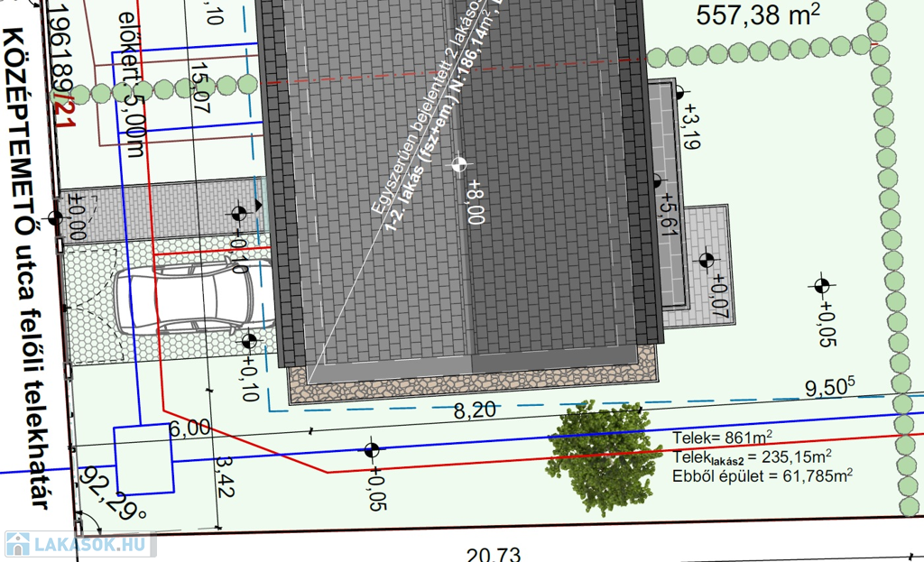This screenshot has width=924, height=562.
Task: Click the +0,07 terrace elevation marker
Action: (x=705, y=261)
